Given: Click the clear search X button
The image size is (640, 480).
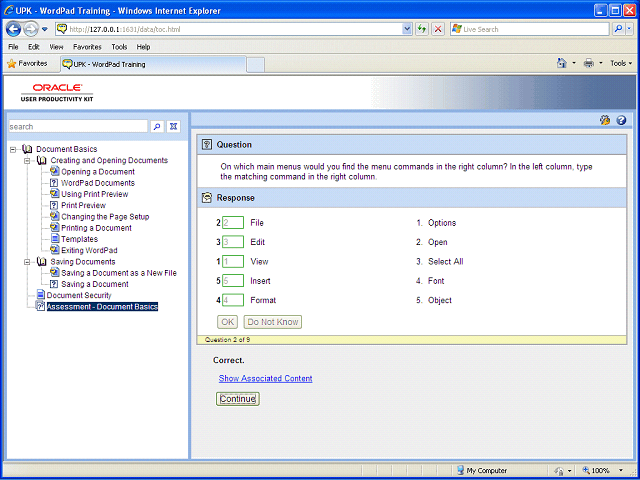Looking at the screenshot, I should pos(173,127).
